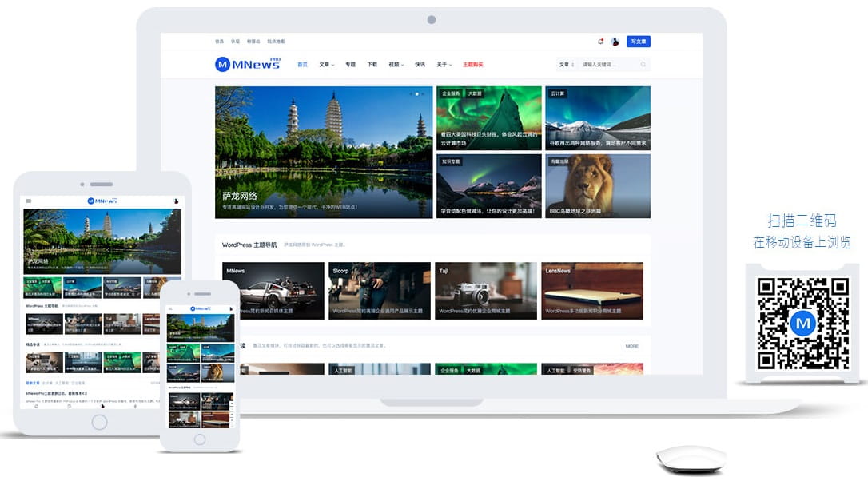Select the 首页 menu item
This screenshot has height=489, width=868.
click(302, 64)
